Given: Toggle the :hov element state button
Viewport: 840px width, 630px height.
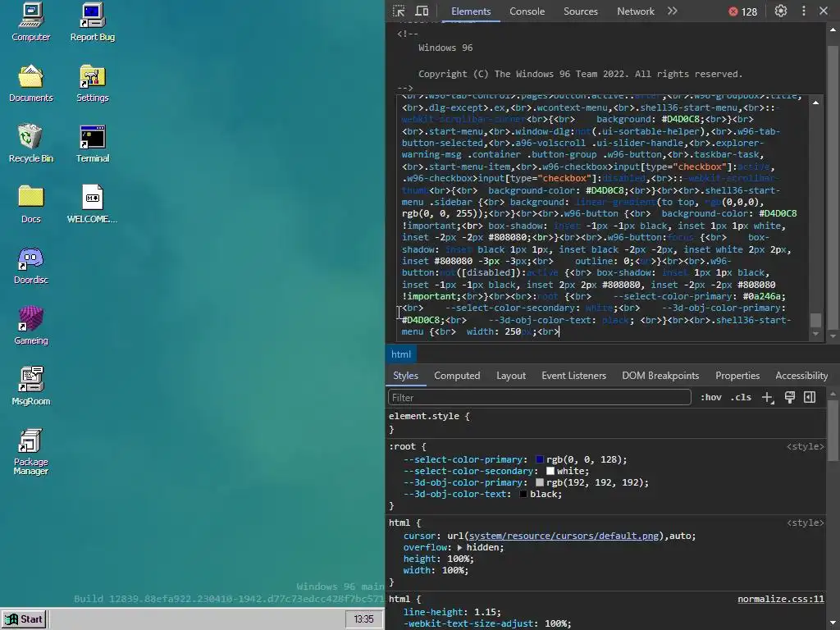Looking at the screenshot, I should pos(711,398).
